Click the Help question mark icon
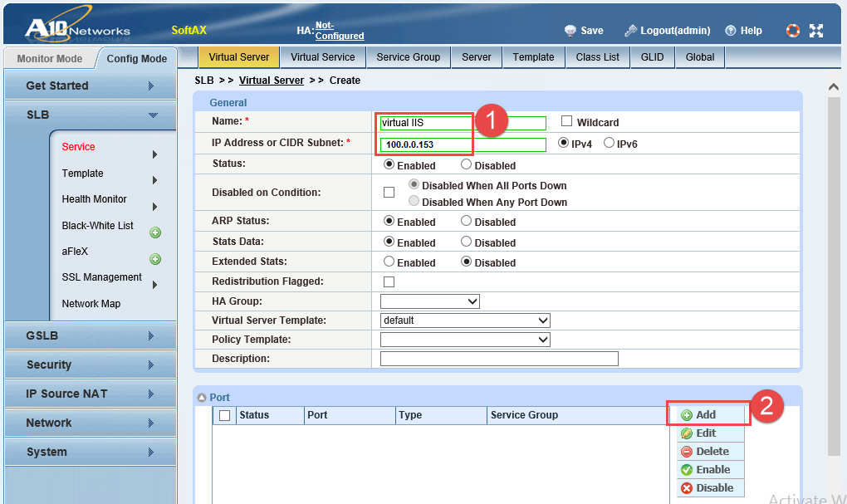Screen dimensions: 847x504 [730, 31]
